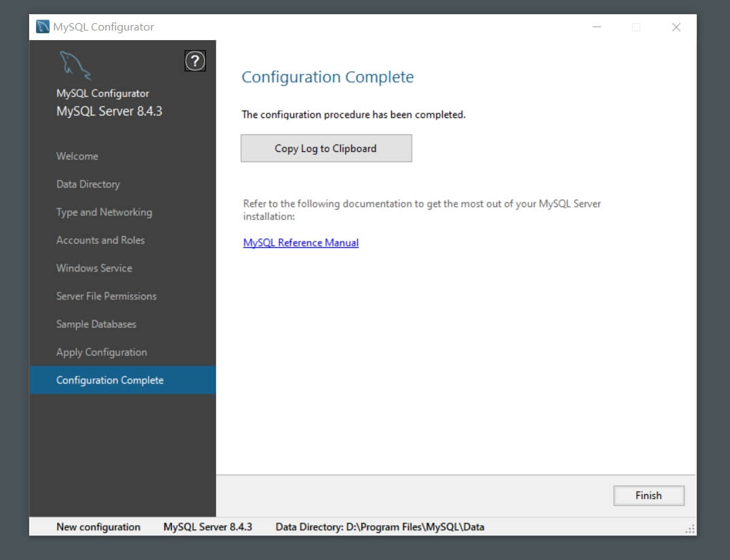This screenshot has height=560, width=730.
Task: Click the Finish button
Action: (x=649, y=496)
